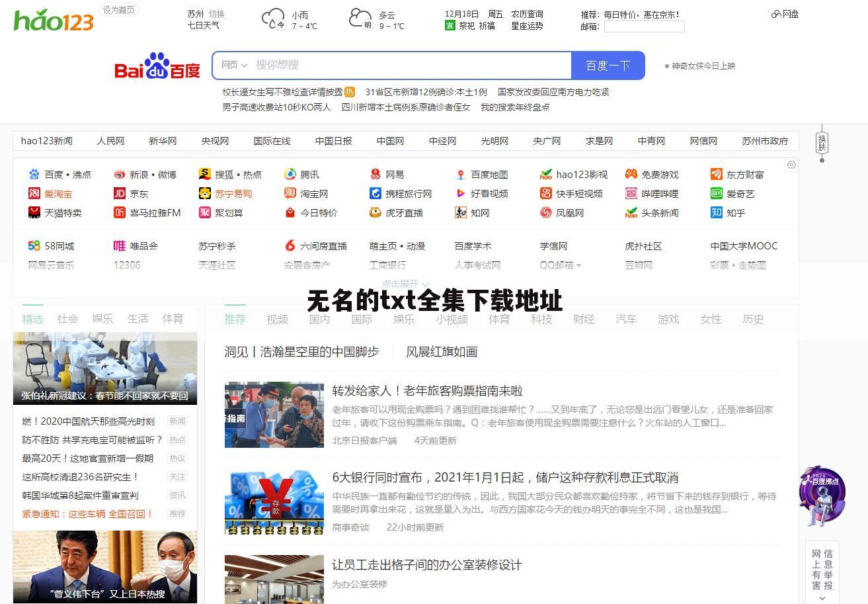
Task: Open the 腾讯 penguin icon
Action: point(290,175)
